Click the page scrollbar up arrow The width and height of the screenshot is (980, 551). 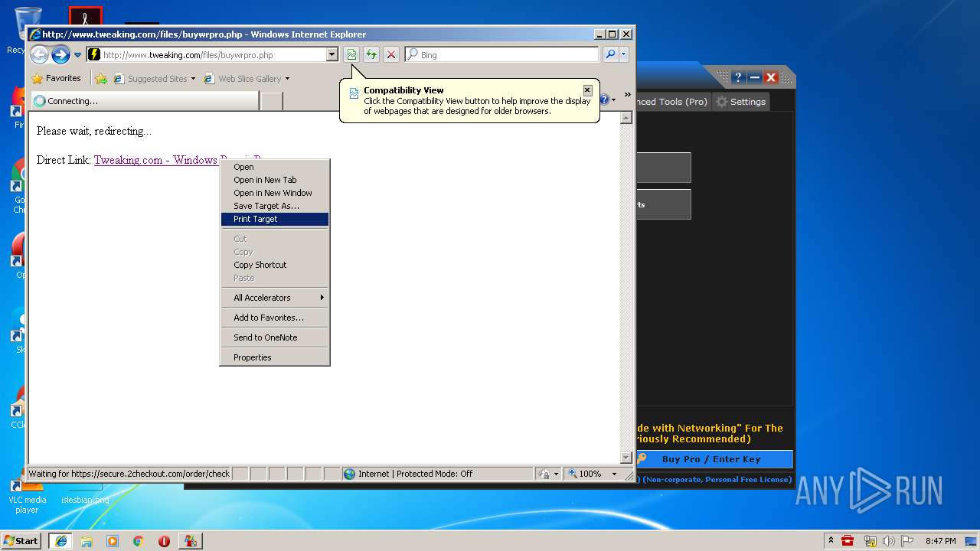626,118
